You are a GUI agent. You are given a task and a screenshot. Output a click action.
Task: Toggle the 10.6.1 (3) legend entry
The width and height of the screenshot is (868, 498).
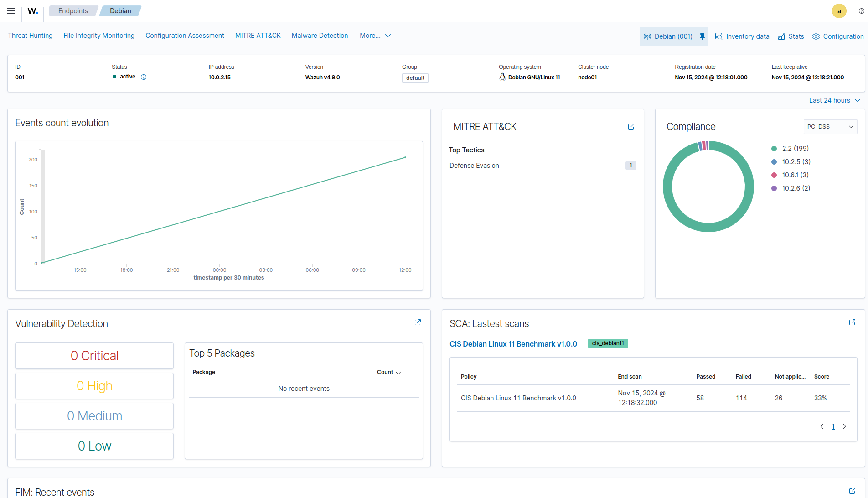point(795,175)
